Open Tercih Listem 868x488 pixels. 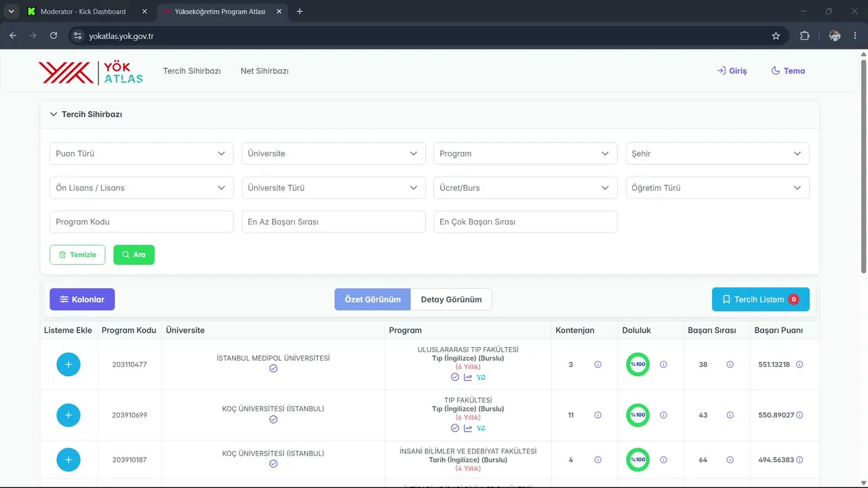tap(761, 300)
